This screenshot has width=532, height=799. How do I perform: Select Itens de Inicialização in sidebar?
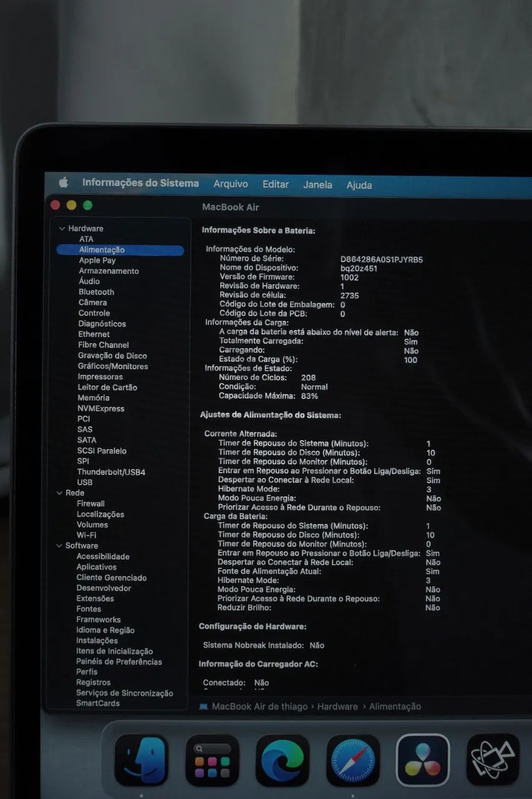pos(114,651)
